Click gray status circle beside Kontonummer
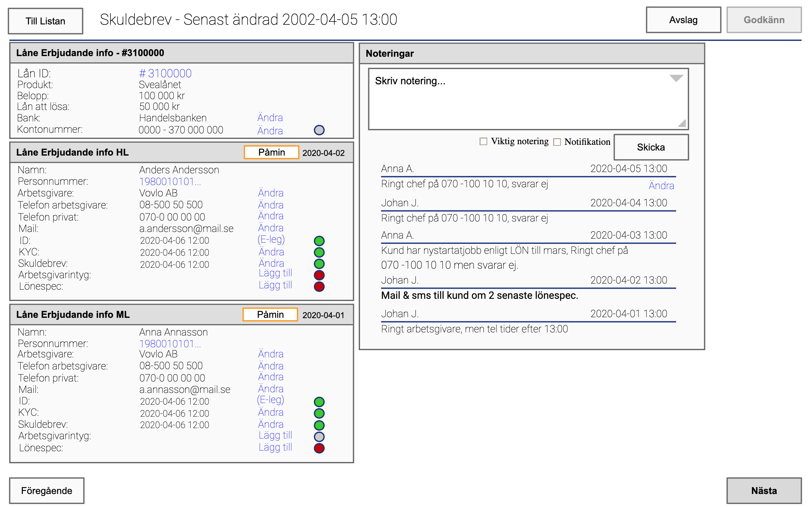This screenshot has width=812, height=507. tap(319, 130)
